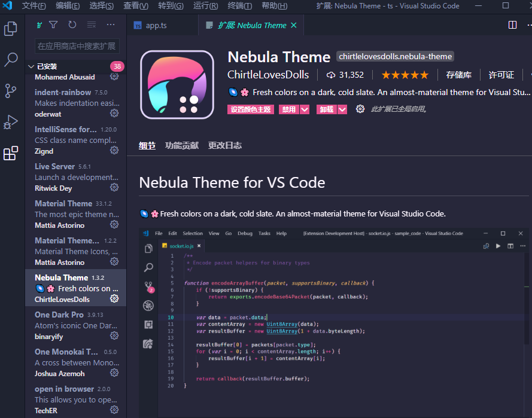Open the 许可证 license link

tap(501, 75)
